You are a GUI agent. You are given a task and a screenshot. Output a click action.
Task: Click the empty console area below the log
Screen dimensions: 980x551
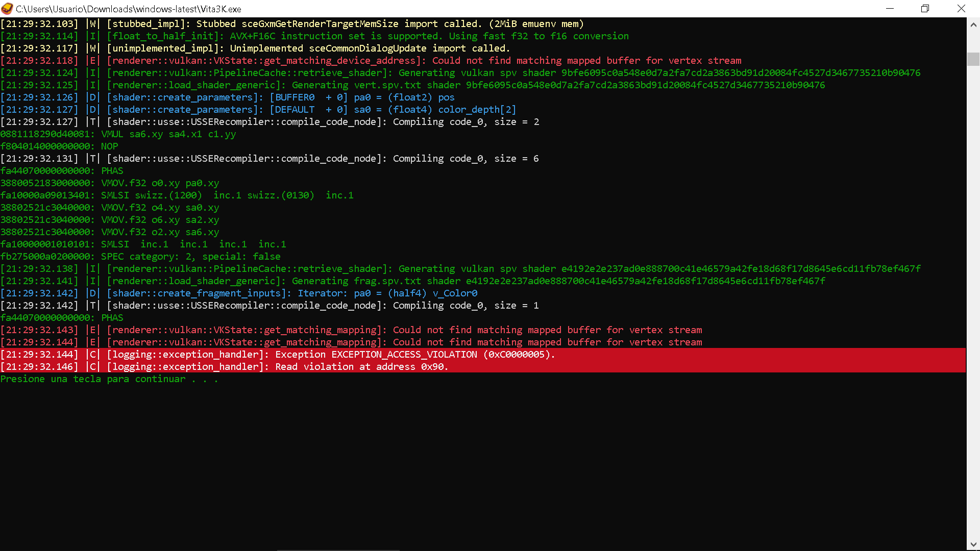coord(459,459)
